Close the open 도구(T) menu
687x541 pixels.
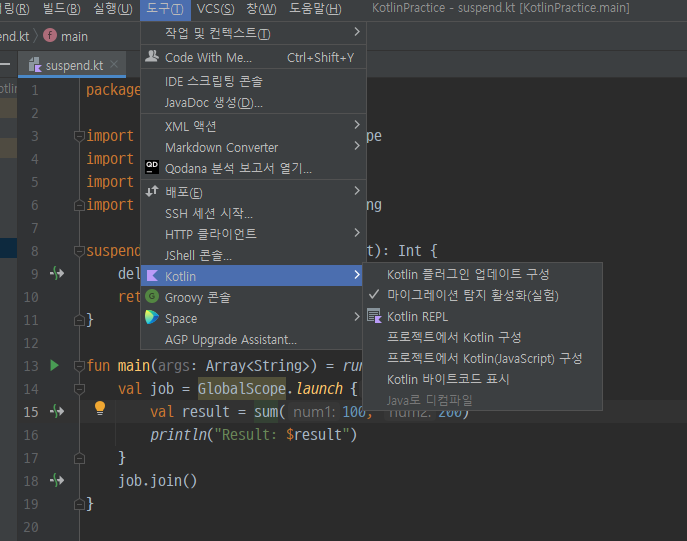pyautogui.click(x=165, y=9)
